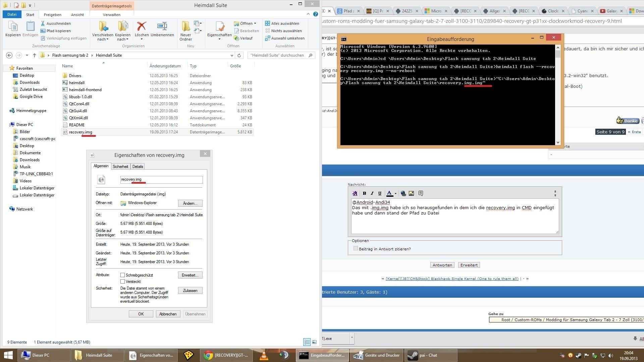Switch to details view icon in status bar
This screenshot has height=362, width=644.
click(307, 342)
